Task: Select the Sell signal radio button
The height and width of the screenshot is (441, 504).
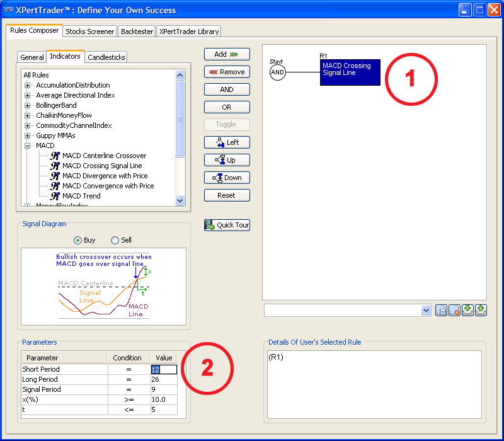Action: coord(115,240)
